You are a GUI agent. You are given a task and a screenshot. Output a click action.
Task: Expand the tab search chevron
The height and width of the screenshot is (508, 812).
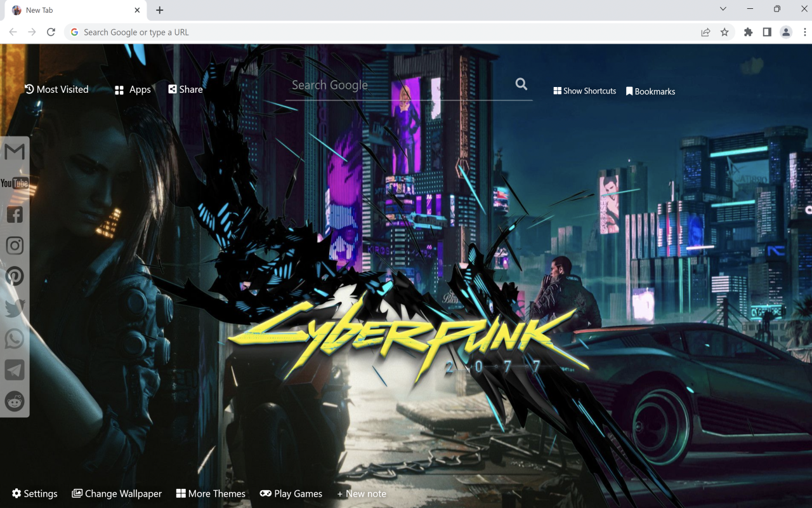point(723,9)
